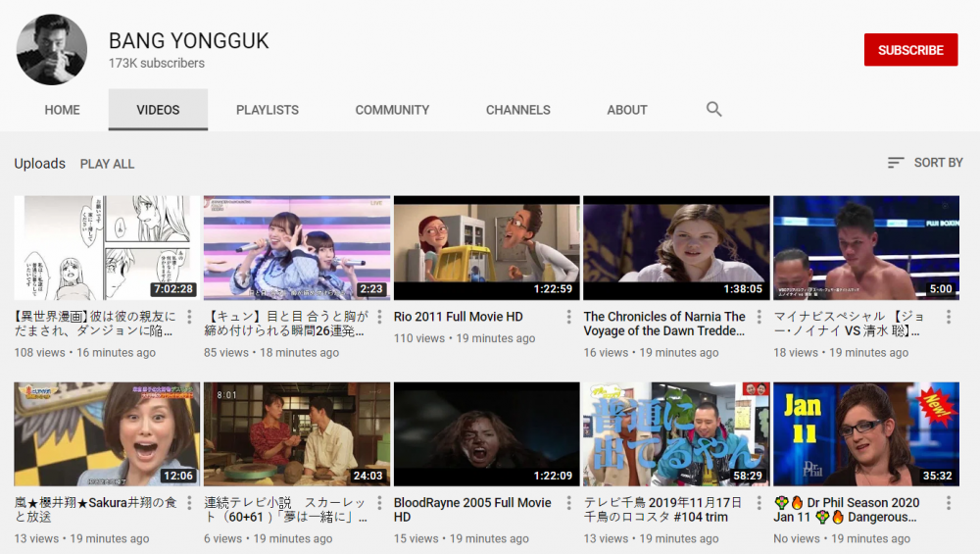The height and width of the screenshot is (554, 980).
Task: Switch to the HOME tab
Action: [62, 110]
